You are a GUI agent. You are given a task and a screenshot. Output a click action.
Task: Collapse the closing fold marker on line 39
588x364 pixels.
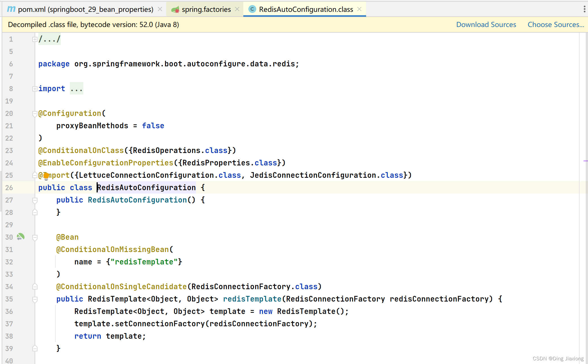(x=35, y=349)
